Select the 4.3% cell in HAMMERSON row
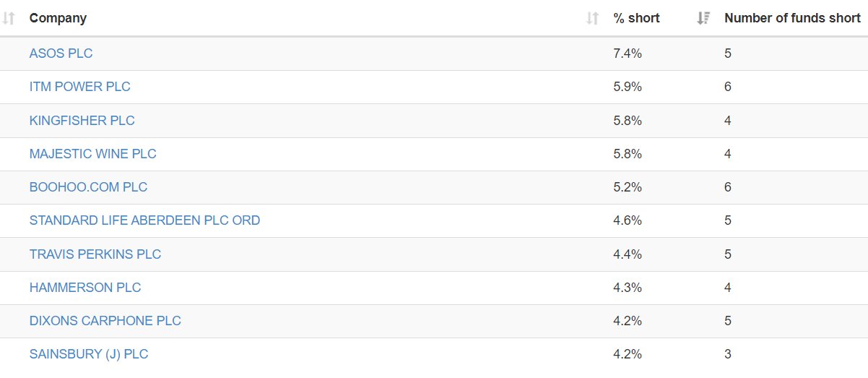868x378 pixels. (x=628, y=288)
